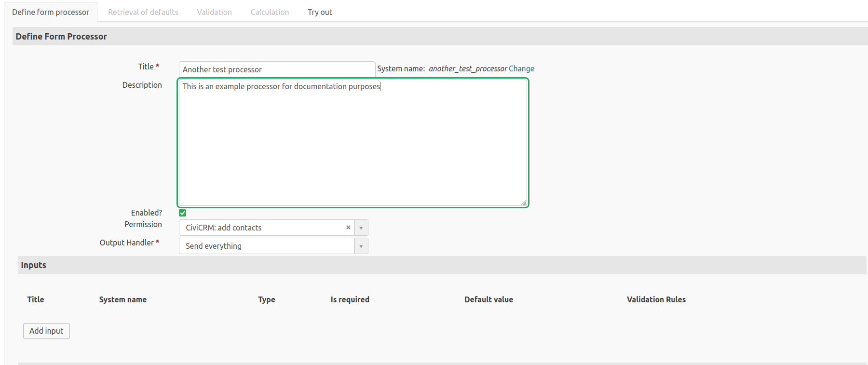
Task: Open the Output Handler arrow button
Action: tap(361, 246)
